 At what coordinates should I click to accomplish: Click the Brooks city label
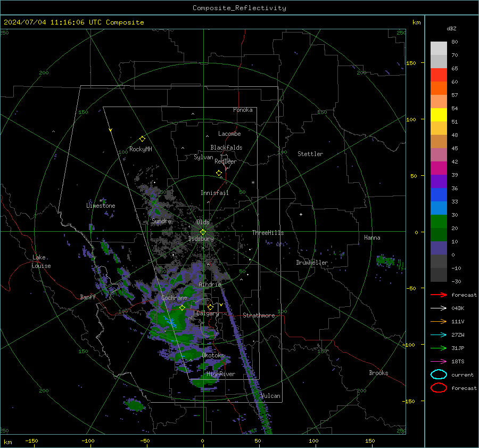[x=378, y=373]
